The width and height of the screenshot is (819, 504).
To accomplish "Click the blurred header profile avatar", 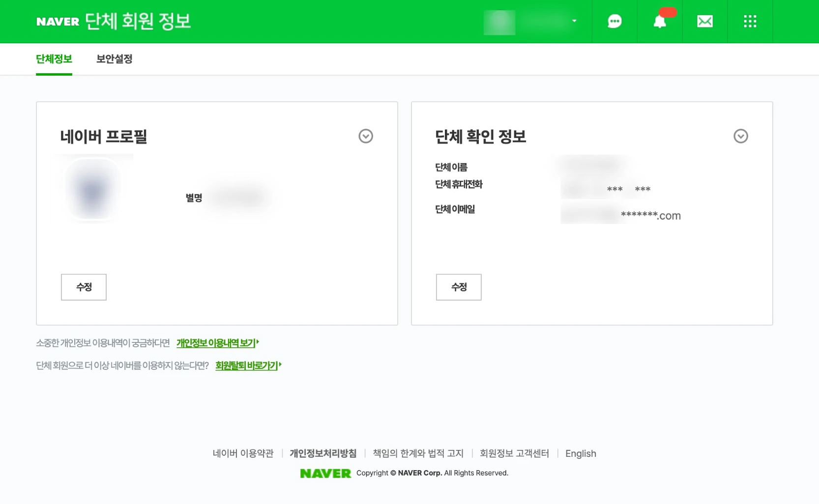I will (x=499, y=22).
